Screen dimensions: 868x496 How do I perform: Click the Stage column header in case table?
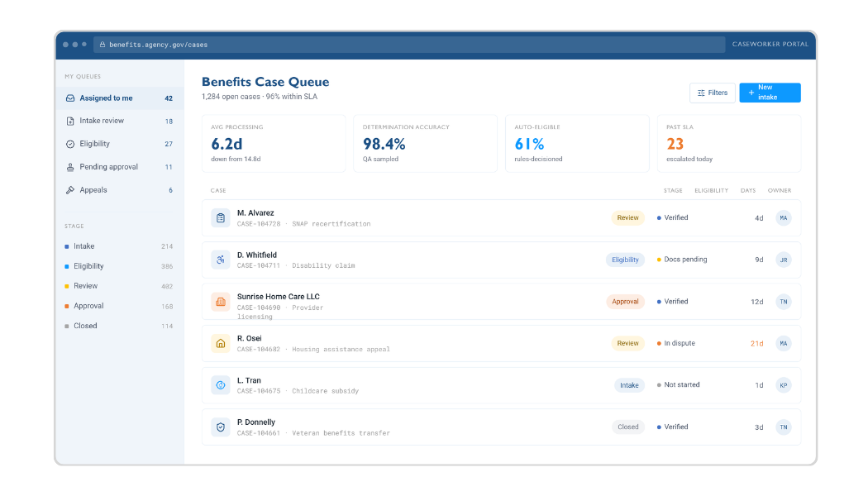click(673, 190)
